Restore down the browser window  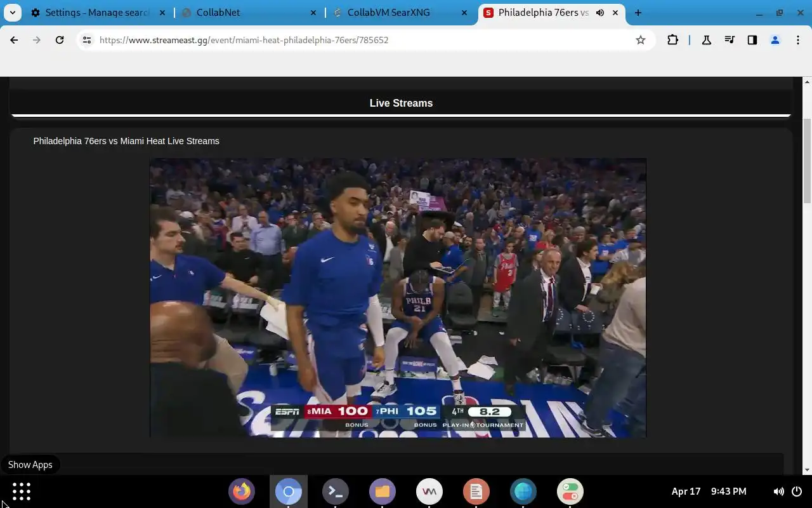coord(780,13)
